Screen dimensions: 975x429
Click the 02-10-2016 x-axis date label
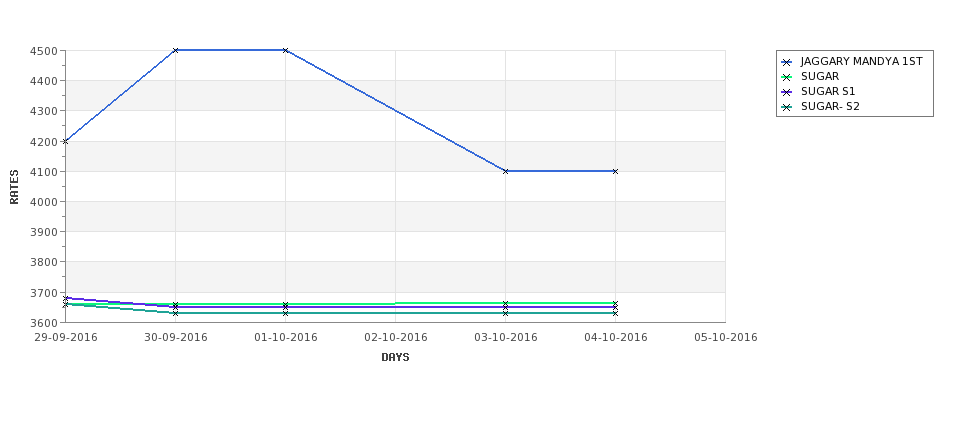395,338
